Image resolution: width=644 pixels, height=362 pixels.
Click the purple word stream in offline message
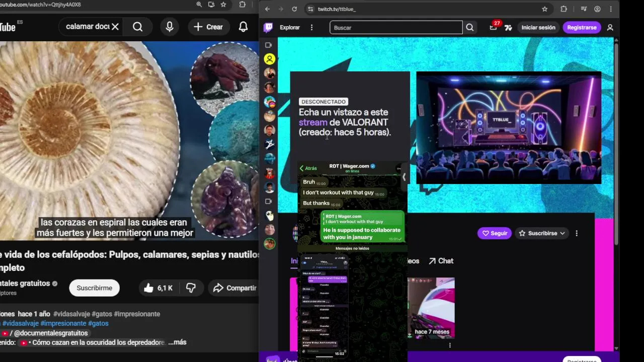(313, 122)
